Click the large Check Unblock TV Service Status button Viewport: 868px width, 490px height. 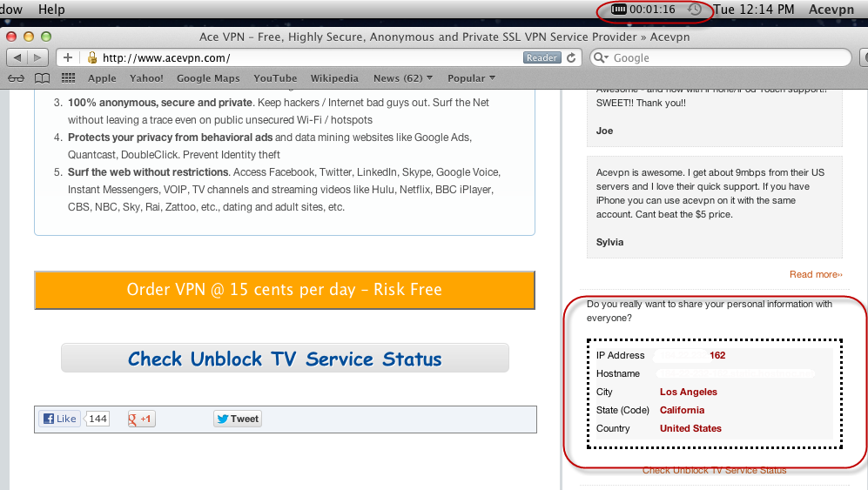click(x=285, y=359)
